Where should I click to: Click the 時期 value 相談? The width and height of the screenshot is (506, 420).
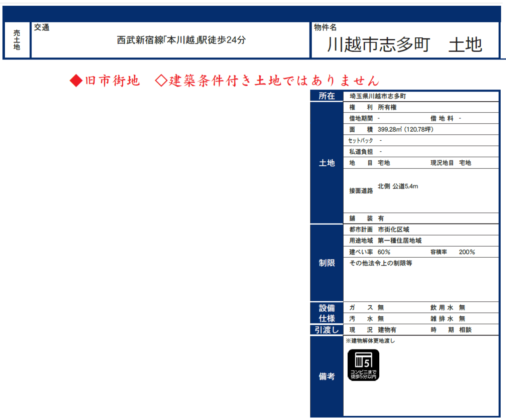coord(465,330)
